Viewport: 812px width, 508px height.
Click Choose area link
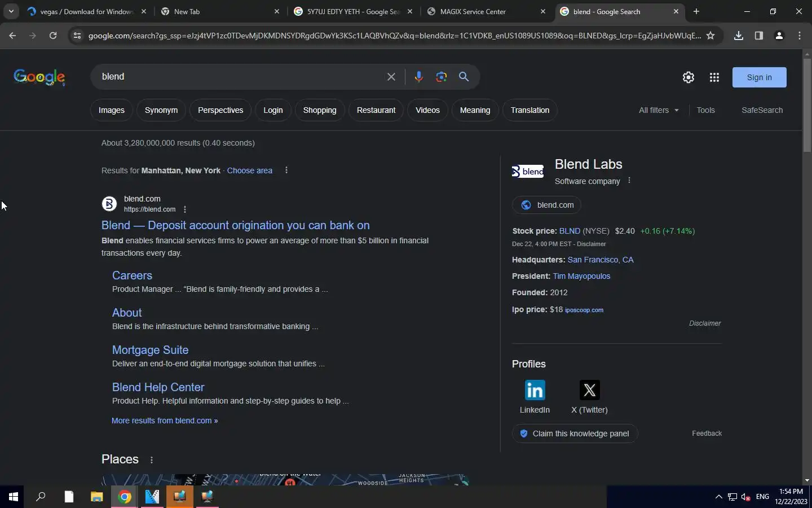click(x=250, y=170)
